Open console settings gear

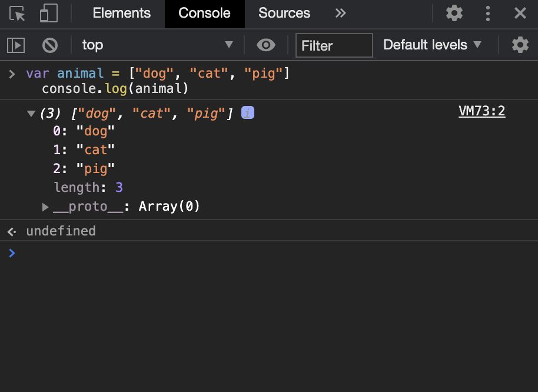[520, 45]
